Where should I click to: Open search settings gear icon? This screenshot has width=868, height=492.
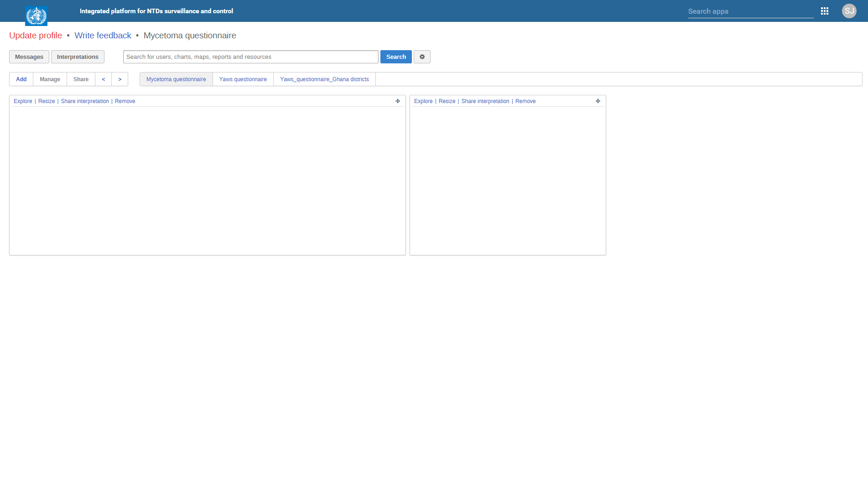point(422,57)
